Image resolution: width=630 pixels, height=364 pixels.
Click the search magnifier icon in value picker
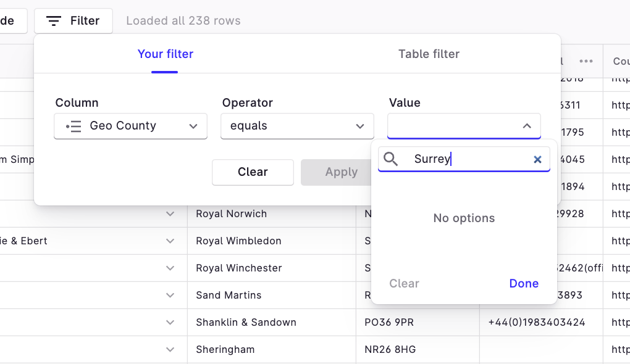391,159
